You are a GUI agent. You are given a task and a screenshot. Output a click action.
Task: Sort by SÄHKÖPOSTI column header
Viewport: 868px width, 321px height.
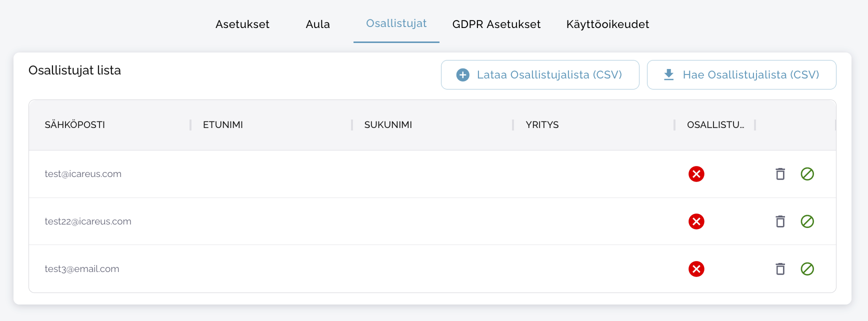pyautogui.click(x=75, y=125)
